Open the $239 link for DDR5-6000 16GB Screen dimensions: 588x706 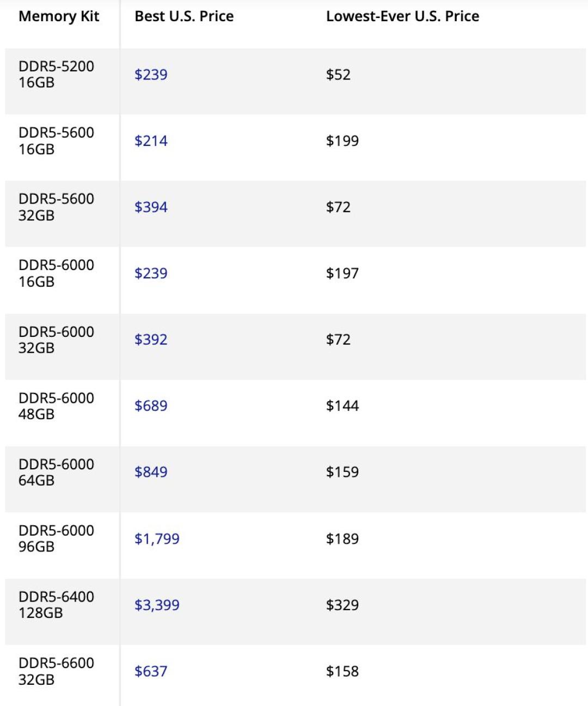pyautogui.click(x=151, y=273)
